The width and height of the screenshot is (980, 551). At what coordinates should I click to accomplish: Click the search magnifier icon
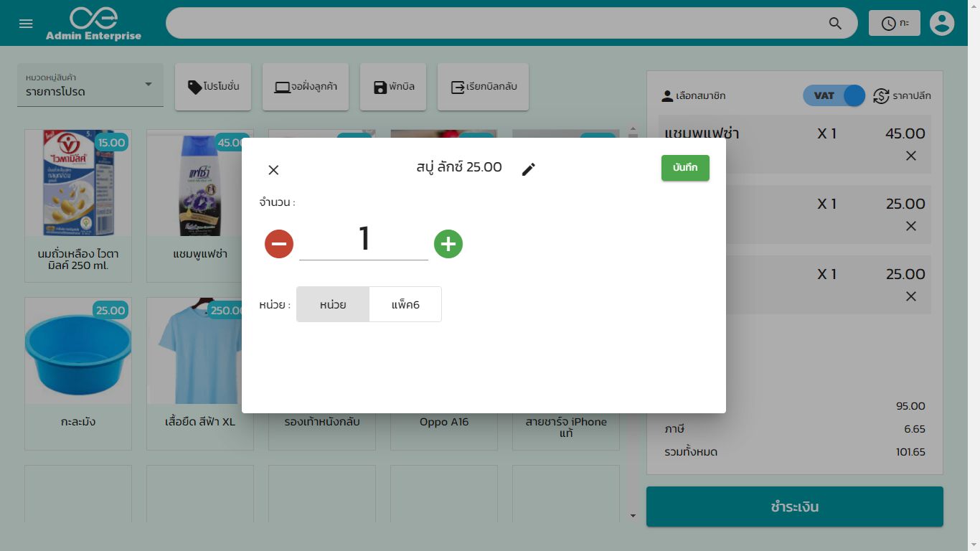tap(834, 22)
